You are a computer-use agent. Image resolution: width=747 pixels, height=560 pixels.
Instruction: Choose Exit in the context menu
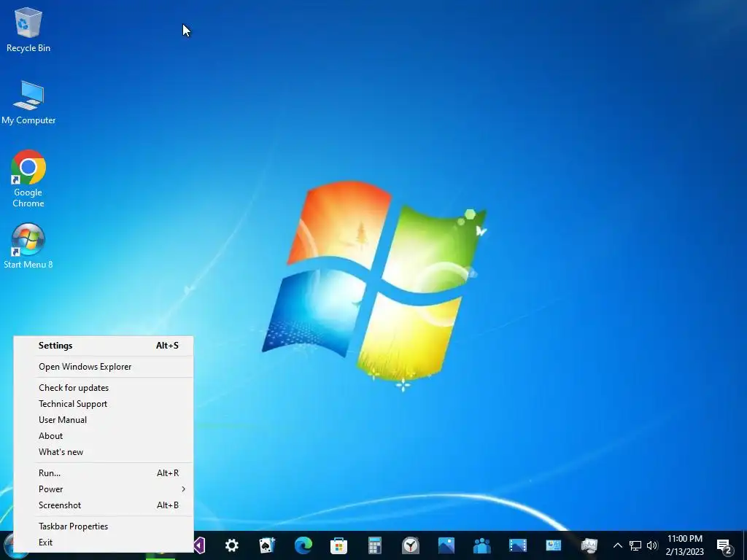pos(104,542)
